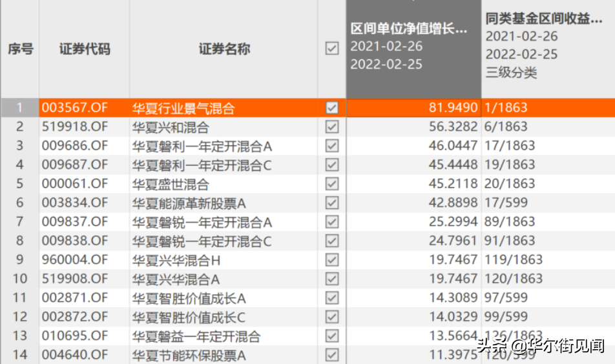Sort by the 证券代码 column header
615x364 pixels.
click(x=85, y=49)
